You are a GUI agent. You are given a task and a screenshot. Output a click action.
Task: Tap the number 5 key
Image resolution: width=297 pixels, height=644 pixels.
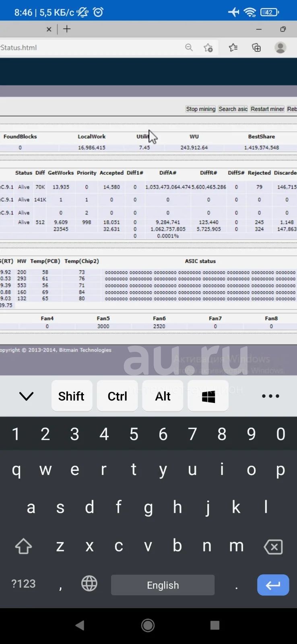coord(134,434)
